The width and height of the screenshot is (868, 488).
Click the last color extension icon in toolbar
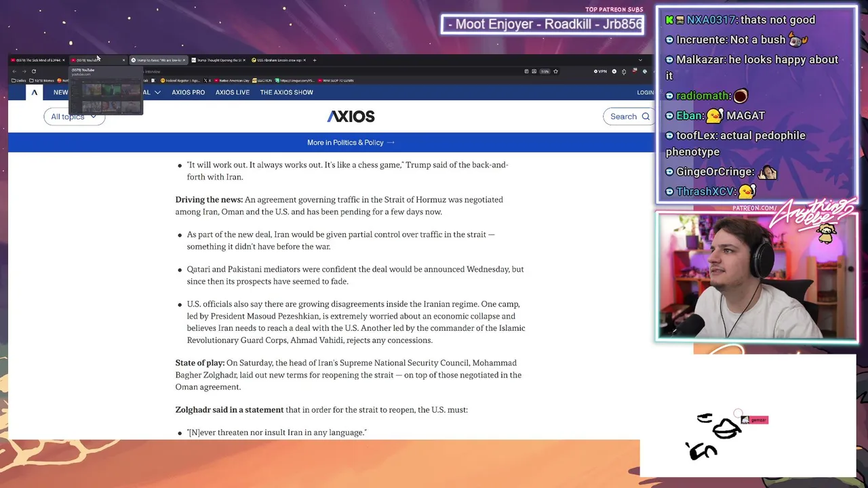click(x=644, y=71)
